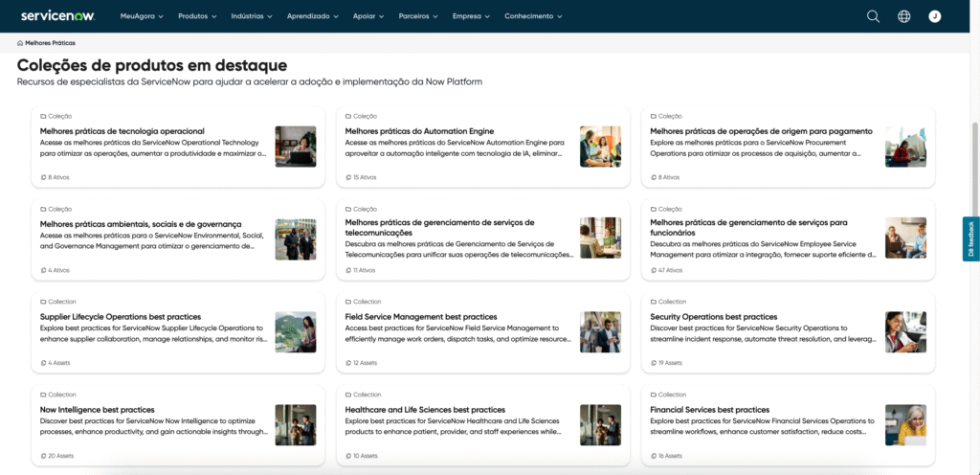Image resolution: width=980 pixels, height=475 pixels.
Task: Click the assets icon beside 20 Assets
Action: point(43,456)
